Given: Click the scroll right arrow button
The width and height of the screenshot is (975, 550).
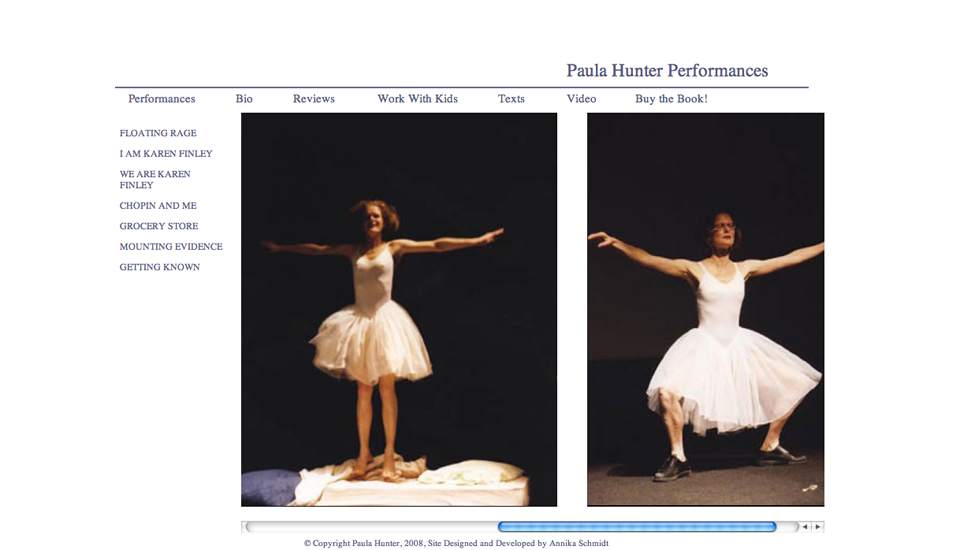Looking at the screenshot, I should [817, 527].
